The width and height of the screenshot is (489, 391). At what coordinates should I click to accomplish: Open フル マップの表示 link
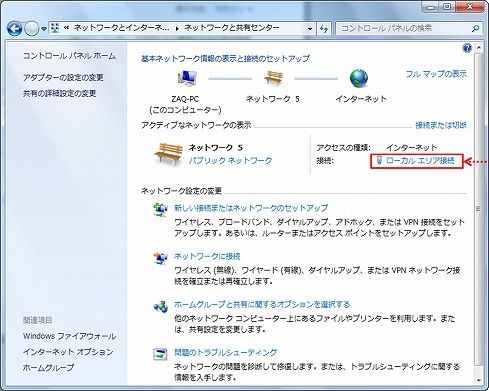[436, 74]
